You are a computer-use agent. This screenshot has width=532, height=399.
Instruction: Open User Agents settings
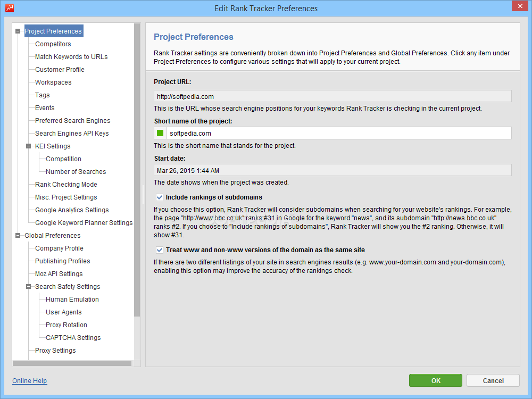(x=63, y=312)
